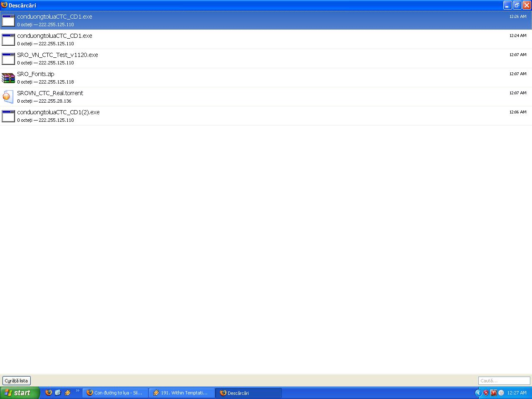Click the Caută search field
The image size is (532, 399).
click(504, 380)
